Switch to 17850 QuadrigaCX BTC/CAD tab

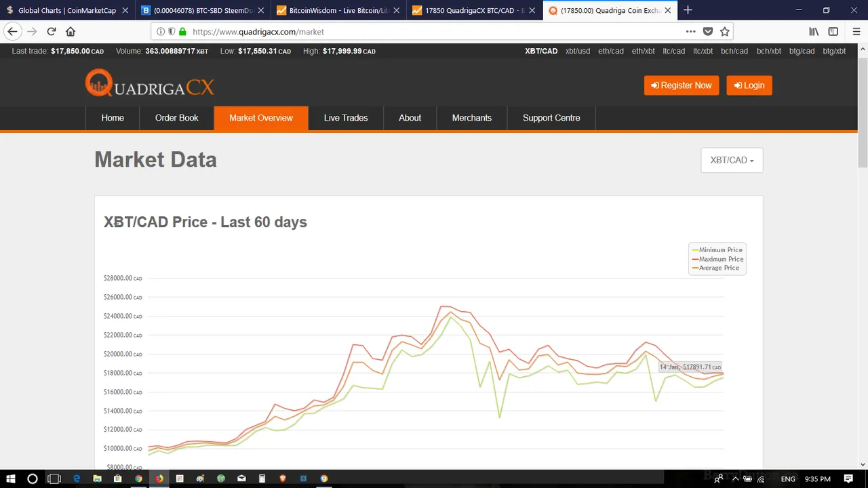[x=475, y=10]
